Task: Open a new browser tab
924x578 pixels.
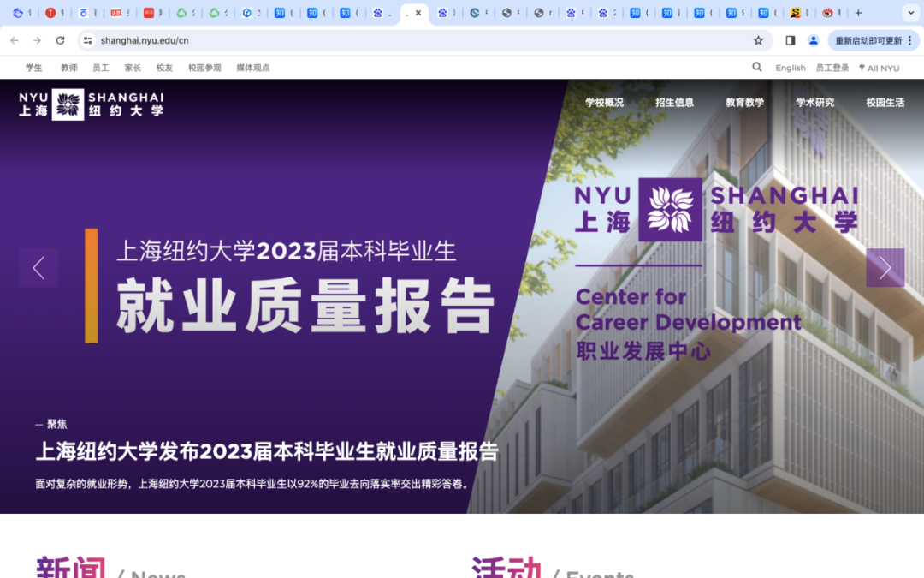Action: (859, 12)
